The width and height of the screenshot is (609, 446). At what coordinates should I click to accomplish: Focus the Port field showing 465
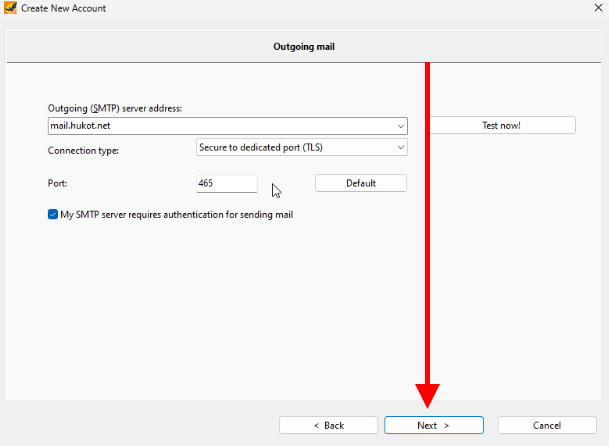tap(227, 184)
